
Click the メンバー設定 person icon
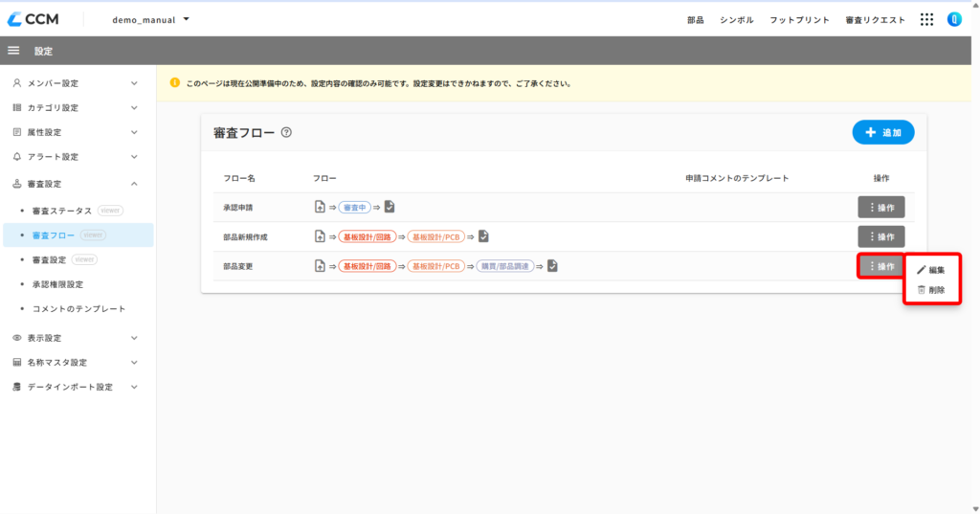click(x=17, y=82)
